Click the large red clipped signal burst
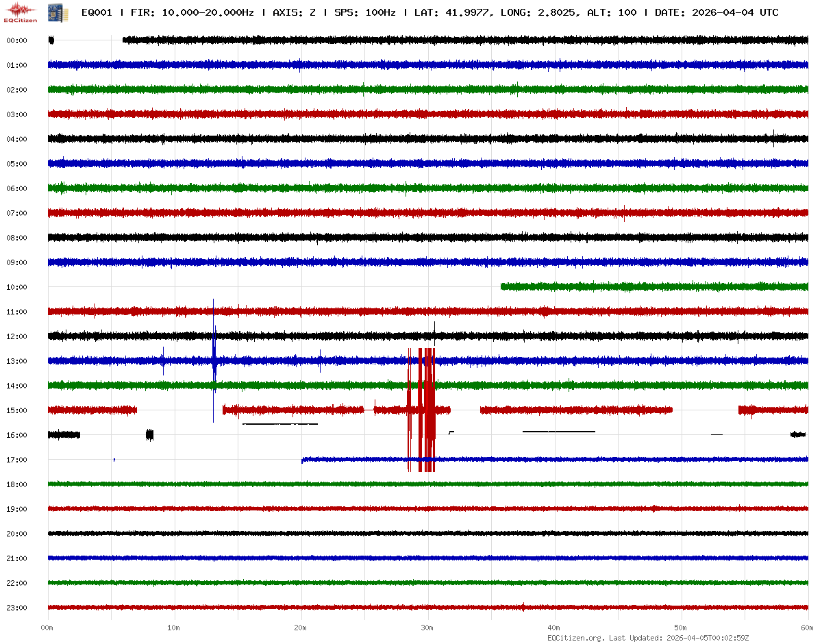 (422, 410)
